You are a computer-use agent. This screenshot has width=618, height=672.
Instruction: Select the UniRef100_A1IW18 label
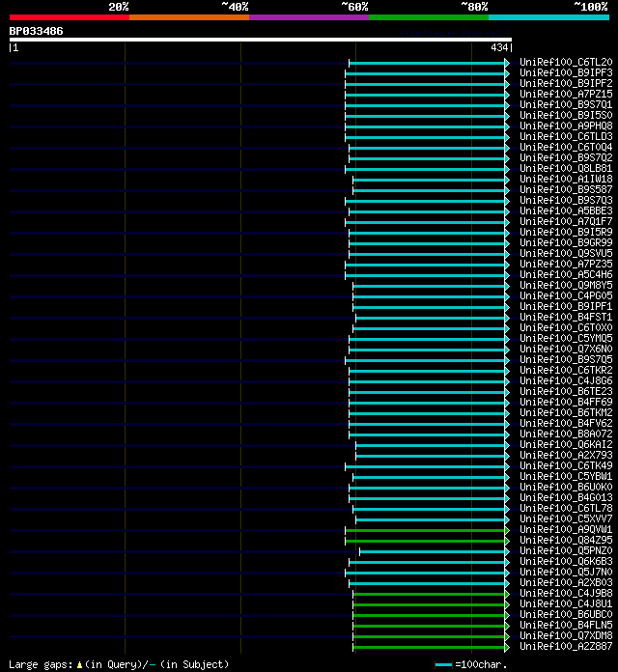pos(566,180)
